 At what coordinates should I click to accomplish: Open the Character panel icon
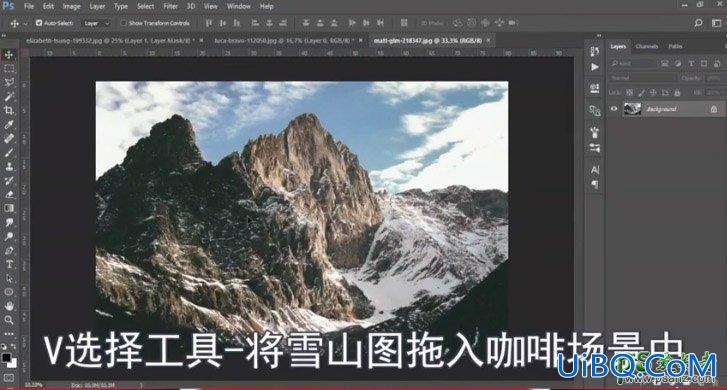pos(595,170)
